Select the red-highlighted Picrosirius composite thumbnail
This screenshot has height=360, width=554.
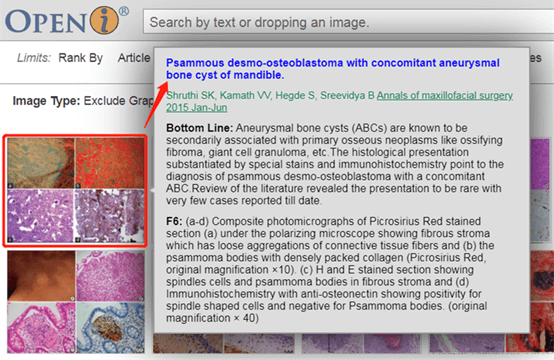point(75,190)
